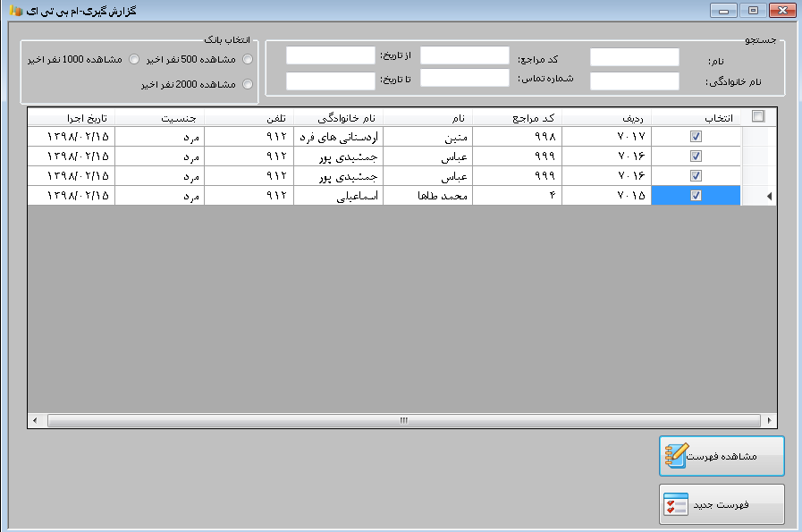Pick the مشاهده 2000 نفر اخیر radio option

pyautogui.click(x=248, y=85)
